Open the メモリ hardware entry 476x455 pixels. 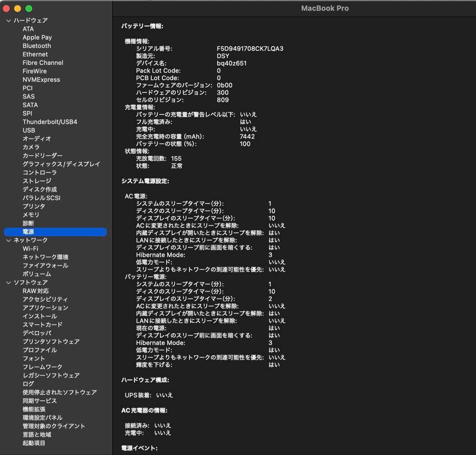[x=31, y=215]
